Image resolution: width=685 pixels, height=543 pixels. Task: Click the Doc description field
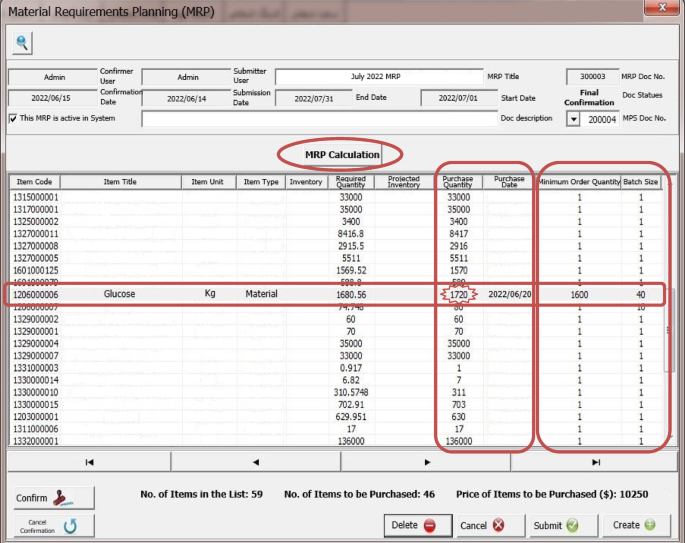point(318,119)
